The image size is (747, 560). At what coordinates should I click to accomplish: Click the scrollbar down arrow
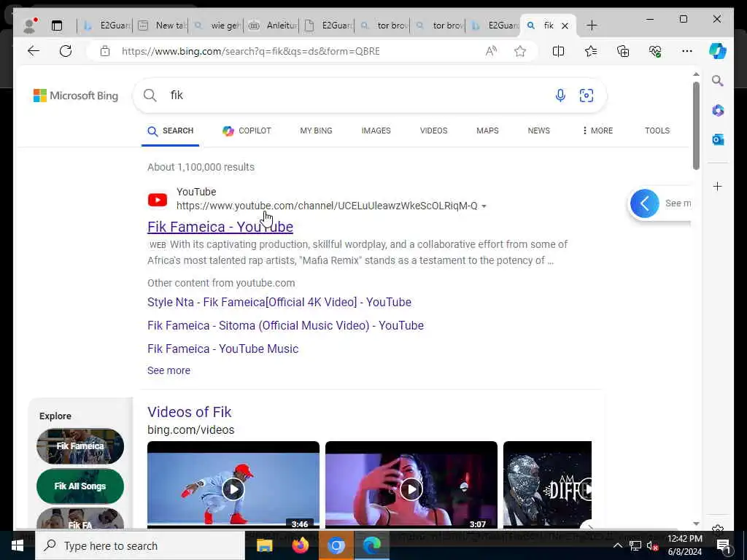[x=696, y=524]
